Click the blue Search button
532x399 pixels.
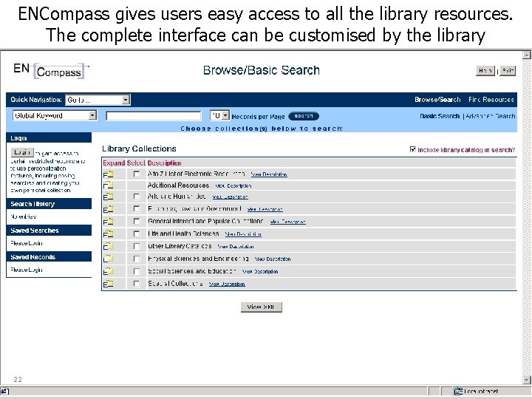tap(304, 116)
